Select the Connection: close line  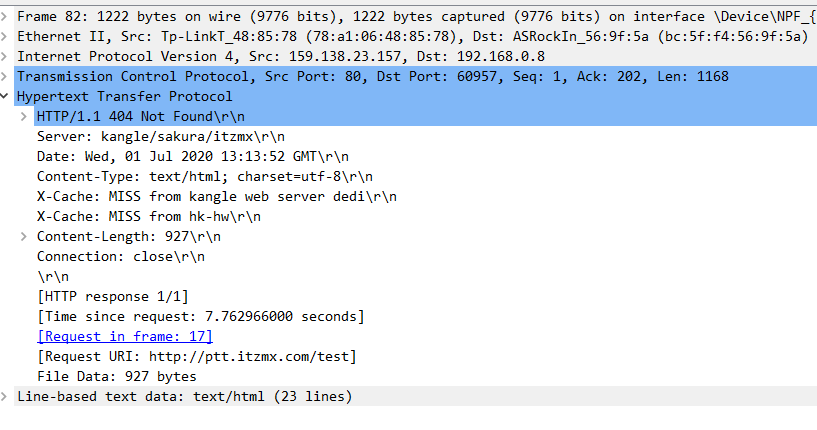tap(121, 256)
